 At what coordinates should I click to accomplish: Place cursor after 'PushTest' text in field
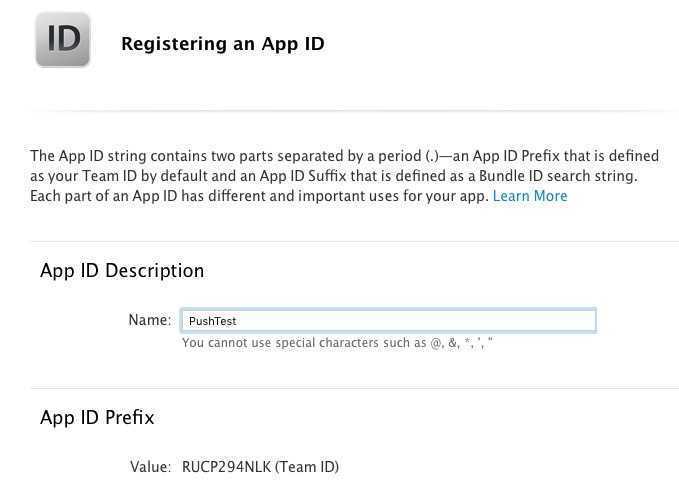tap(238, 321)
